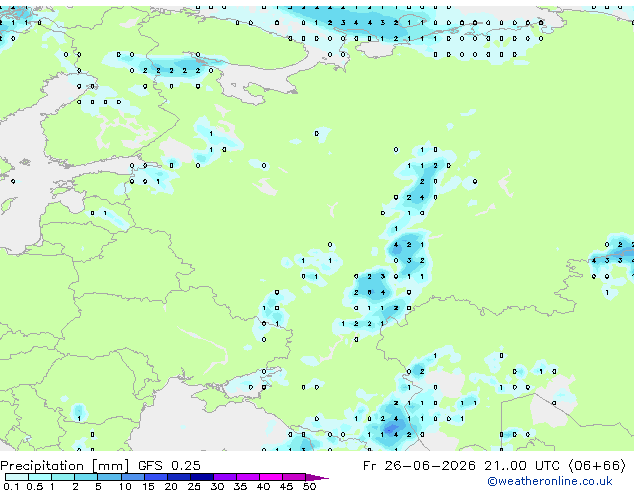The width and height of the screenshot is (634, 490).
Task: Click the '20' legend scale label
Action: coord(171,486)
